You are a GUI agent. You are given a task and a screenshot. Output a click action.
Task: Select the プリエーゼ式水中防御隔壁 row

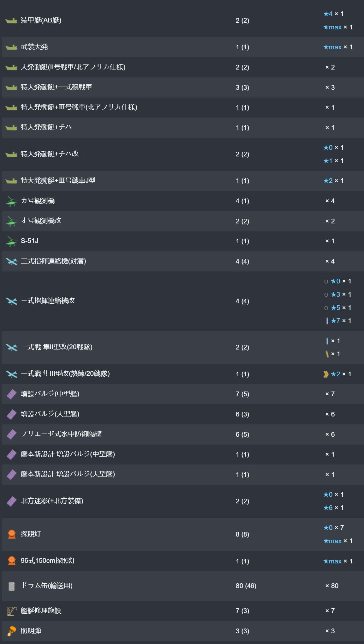pos(183,434)
